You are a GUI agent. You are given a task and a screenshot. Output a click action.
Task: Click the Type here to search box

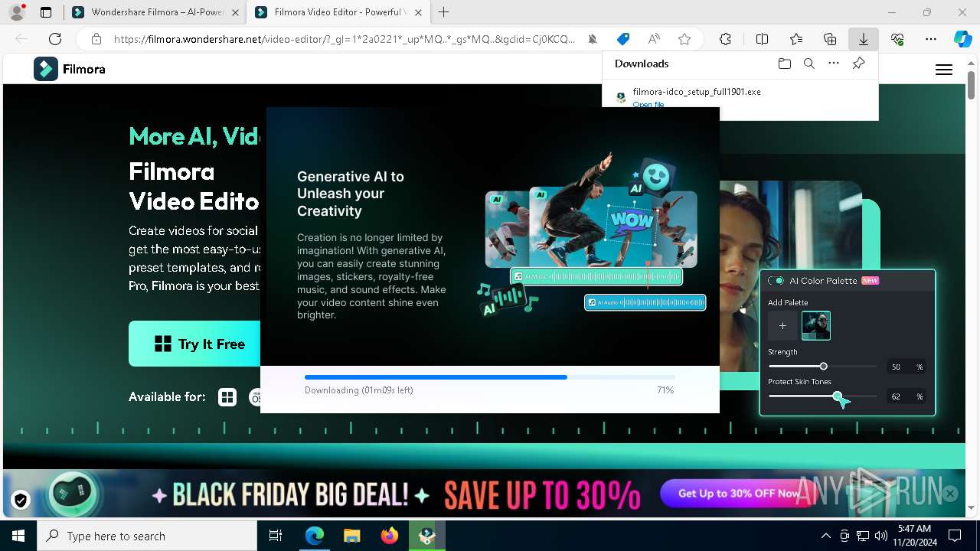pos(147,536)
